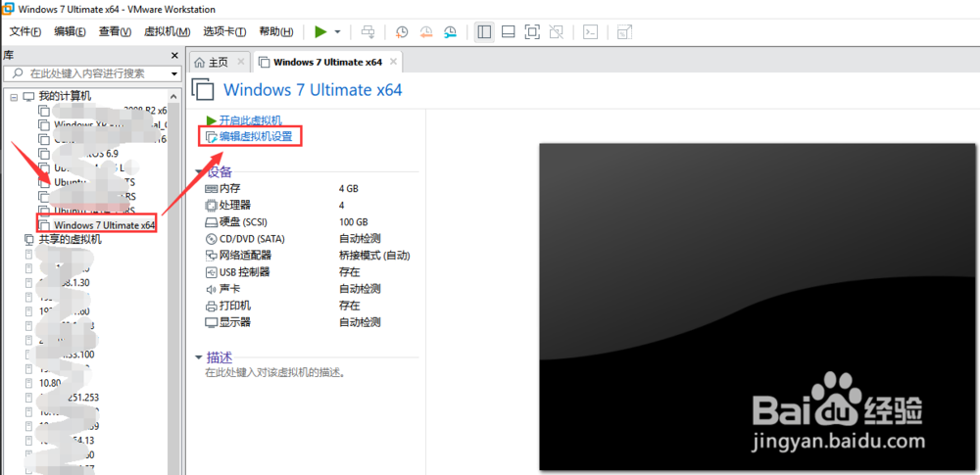Collapse the 我的计算机 tree node

click(14, 97)
